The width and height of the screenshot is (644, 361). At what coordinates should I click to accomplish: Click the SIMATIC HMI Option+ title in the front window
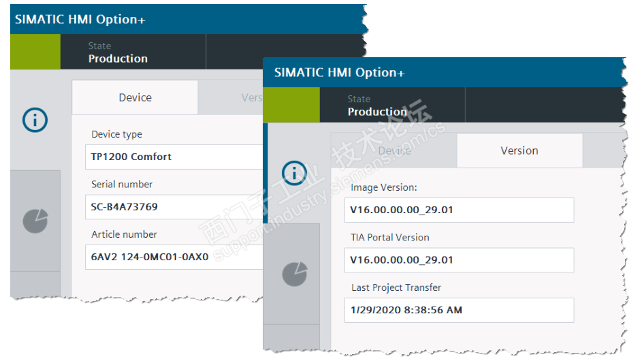(x=339, y=73)
